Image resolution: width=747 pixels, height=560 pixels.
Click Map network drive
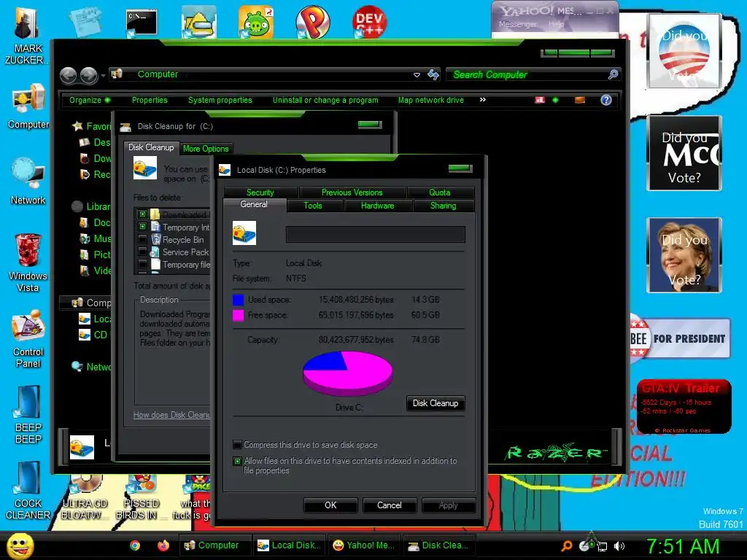click(430, 100)
